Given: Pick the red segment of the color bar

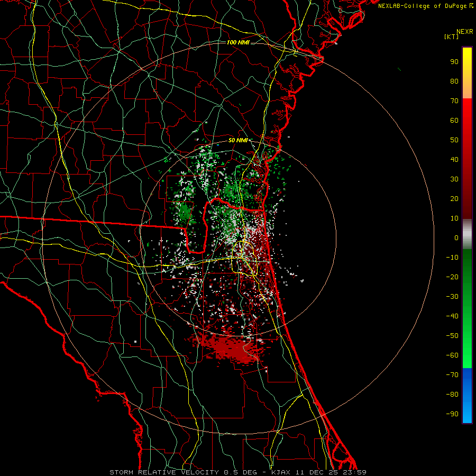Looking at the screenshot, I should tap(467, 159).
